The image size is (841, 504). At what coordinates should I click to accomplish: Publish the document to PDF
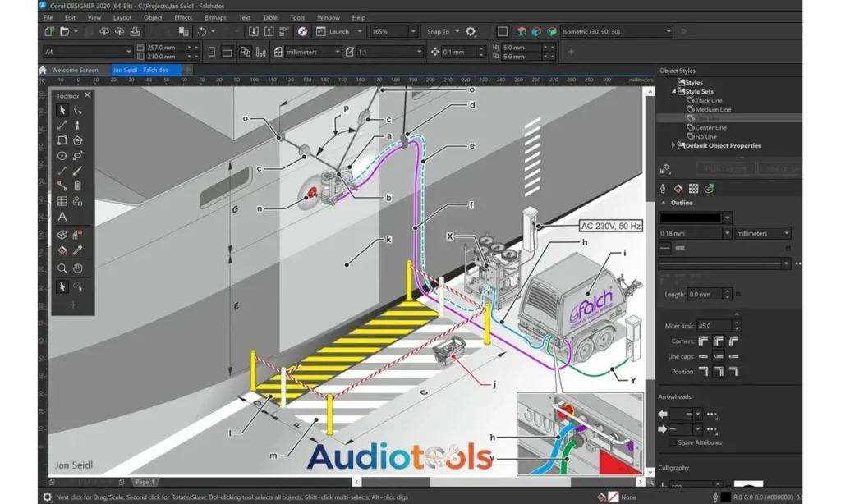pyautogui.click(x=284, y=31)
